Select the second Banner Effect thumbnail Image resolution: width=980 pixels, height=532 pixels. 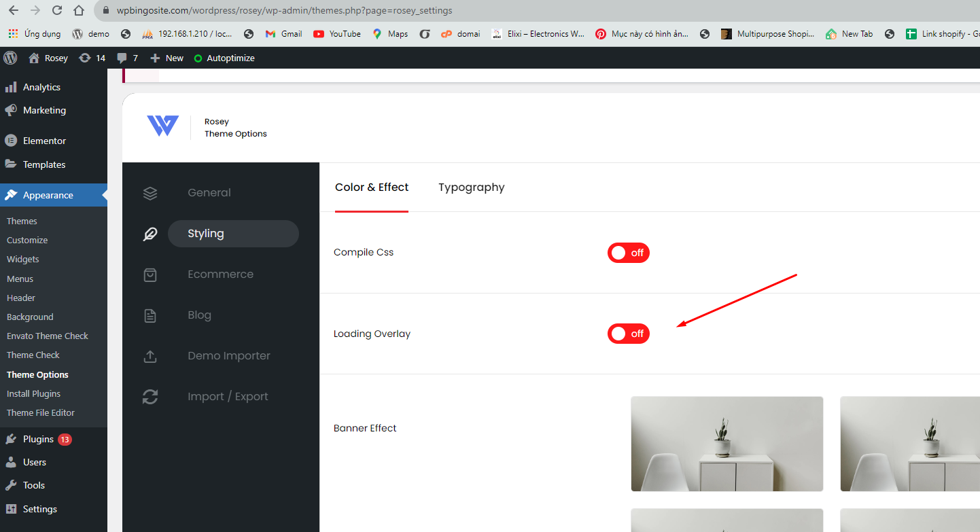tap(910, 444)
